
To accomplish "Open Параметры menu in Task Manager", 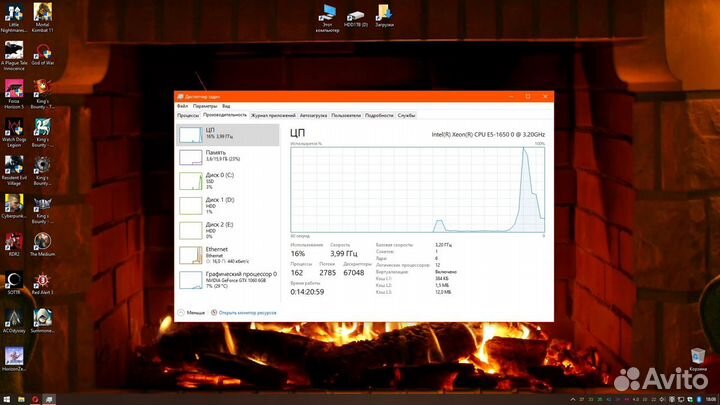I will 205,106.
